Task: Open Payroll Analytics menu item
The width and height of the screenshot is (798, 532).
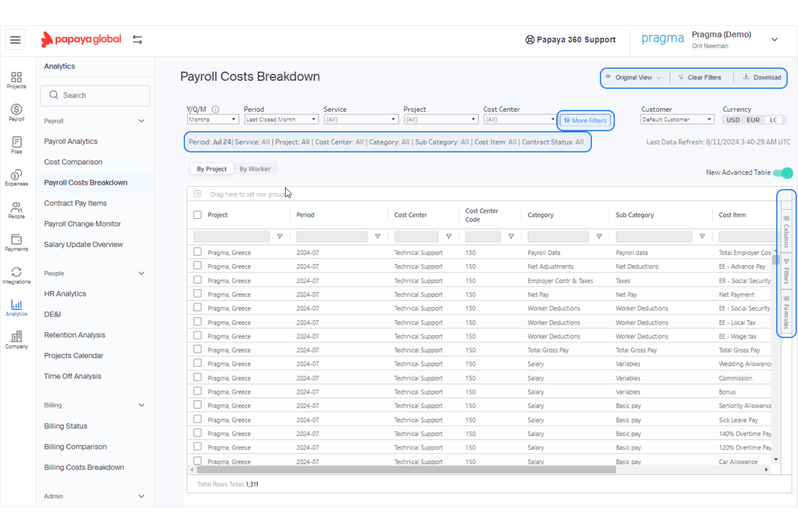Action: click(x=71, y=142)
